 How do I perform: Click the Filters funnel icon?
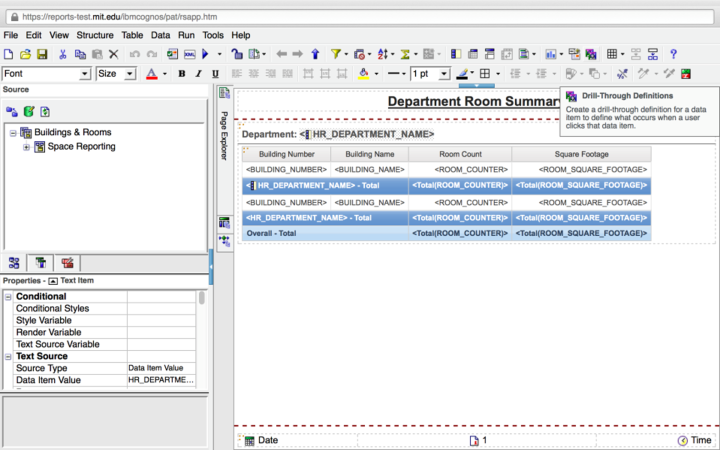pyautogui.click(x=336, y=54)
